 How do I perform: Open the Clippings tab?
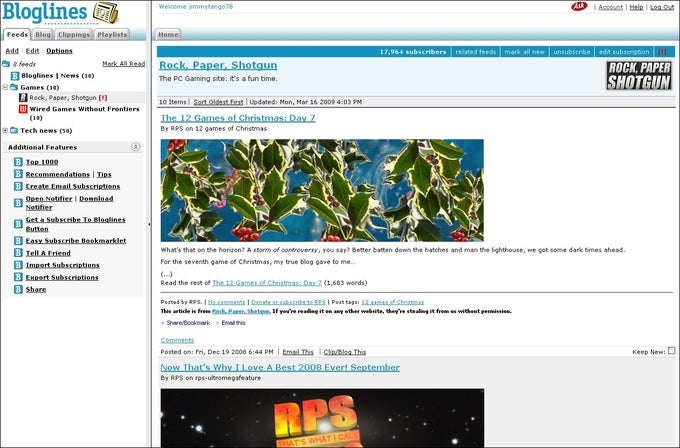coord(74,34)
